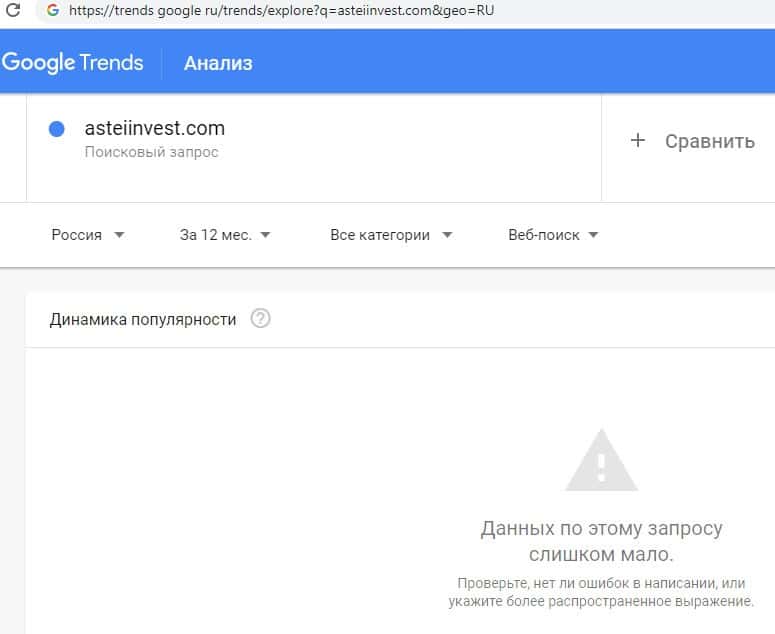Click the gray warning triangle icon
This screenshot has height=634, width=775.
601,461
